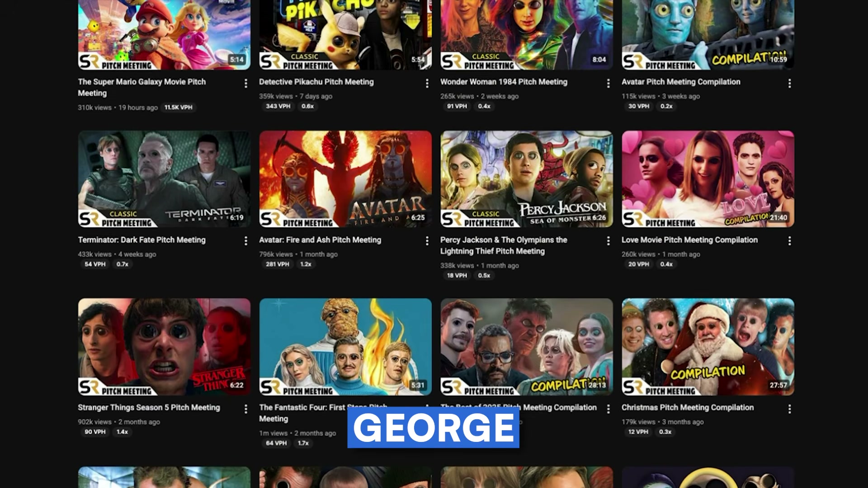868x488 pixels.
Task: Click '359k views · 7 days ago' text
Action: click(296, 96)
